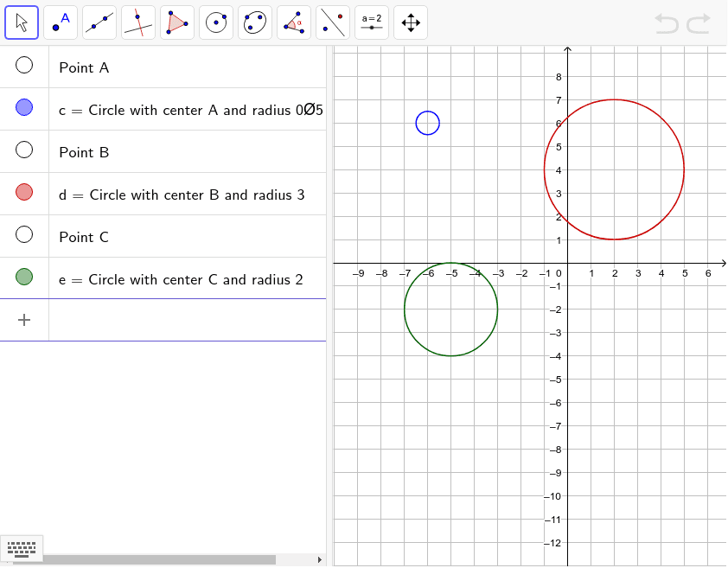Click the empty algebra input field
Image resolution: width=728 pixels, height=568 pixels.
tap(188, 320)
